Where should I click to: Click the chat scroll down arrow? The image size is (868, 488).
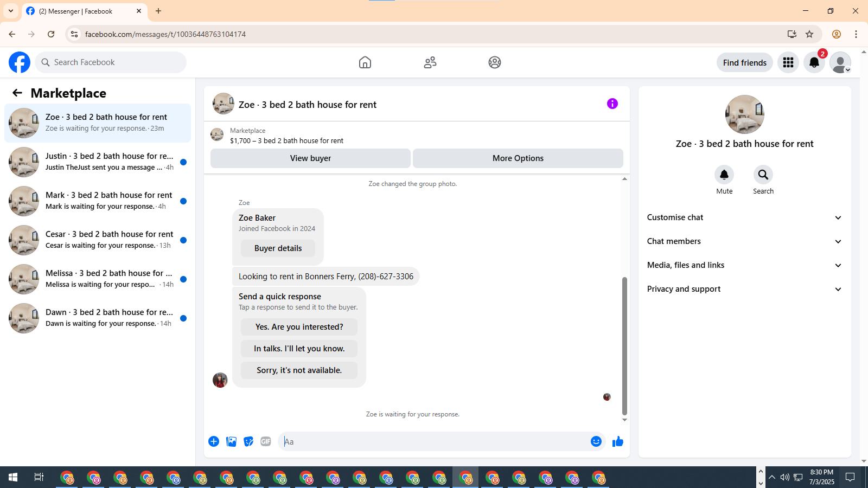(624, 420)
